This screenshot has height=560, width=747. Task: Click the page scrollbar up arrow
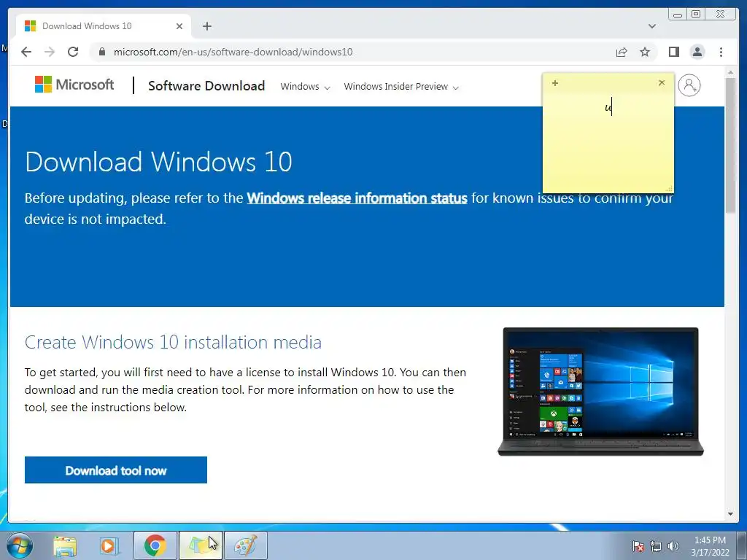click(730, 73)
